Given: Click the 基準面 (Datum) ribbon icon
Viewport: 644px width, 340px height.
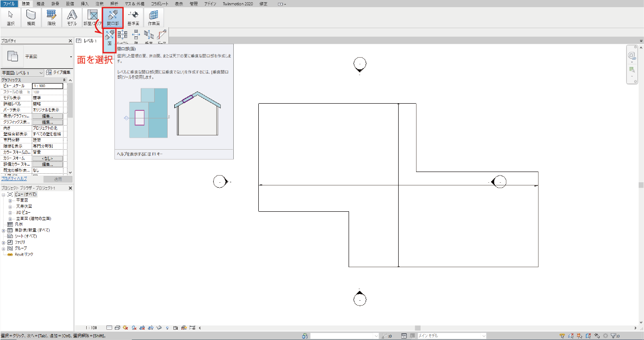Looking at the screenshot, I should pos(133,18).
